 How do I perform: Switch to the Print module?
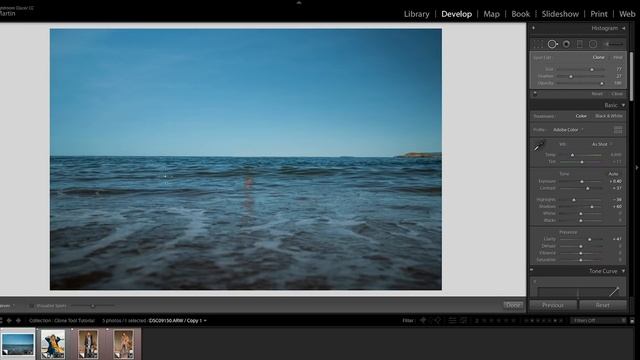[599, 14]
